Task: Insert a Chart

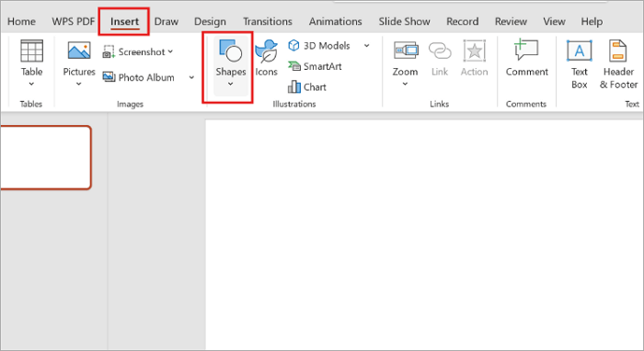Action: coord(306,87)
